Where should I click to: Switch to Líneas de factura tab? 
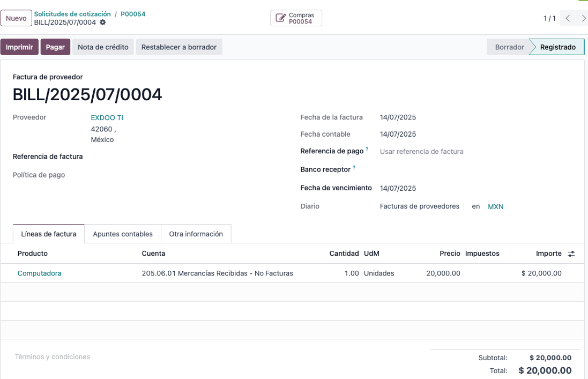coord(49,234)
